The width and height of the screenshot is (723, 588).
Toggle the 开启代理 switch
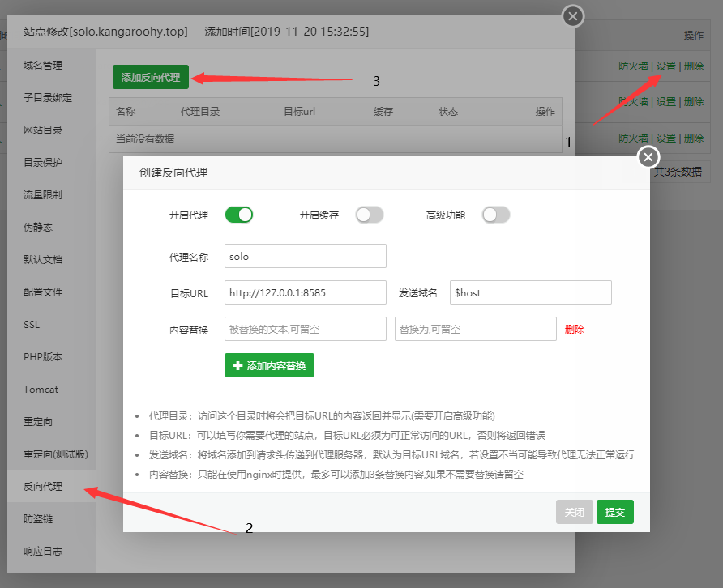[239, 215]
